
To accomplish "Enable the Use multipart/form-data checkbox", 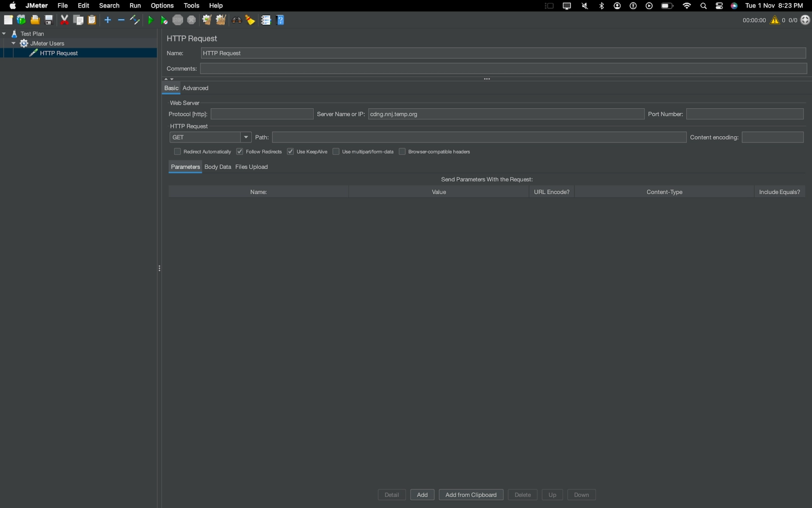I will point(336,151).
